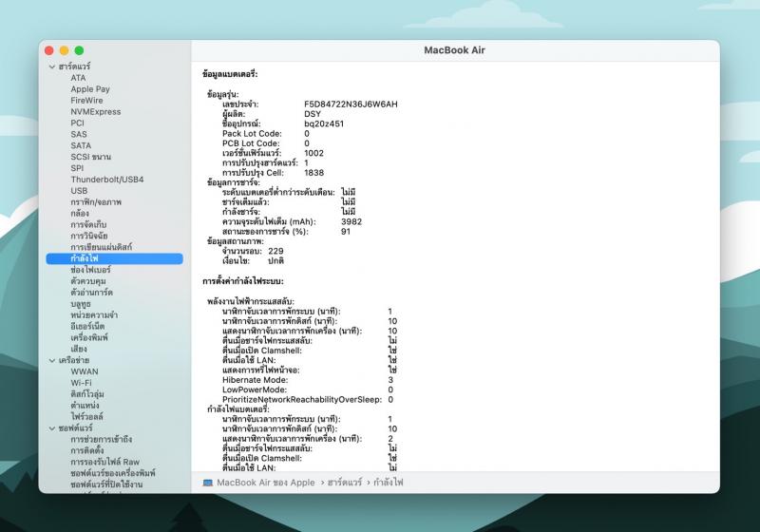Image resolution: width=760 pixels, height=532 pixels.
Task: Collapse the ฮาร์ดแวร์ (Hardware) section
Action: point(52,66)
